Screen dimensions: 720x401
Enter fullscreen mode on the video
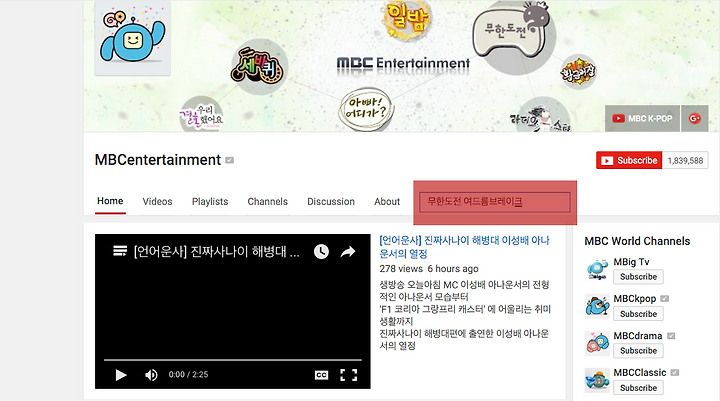click(x=349, y=375)
